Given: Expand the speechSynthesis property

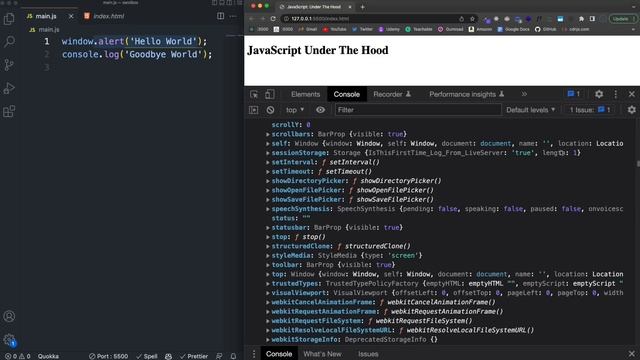Looking at the screenshot, I should pyautogui.click(x=268, y=209).
